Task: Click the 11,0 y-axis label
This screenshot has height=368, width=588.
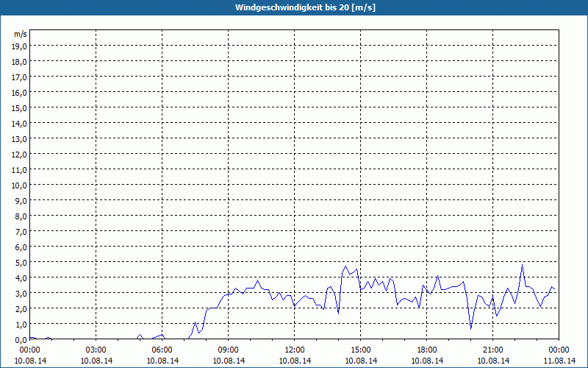Action: (x=19, y=170)
